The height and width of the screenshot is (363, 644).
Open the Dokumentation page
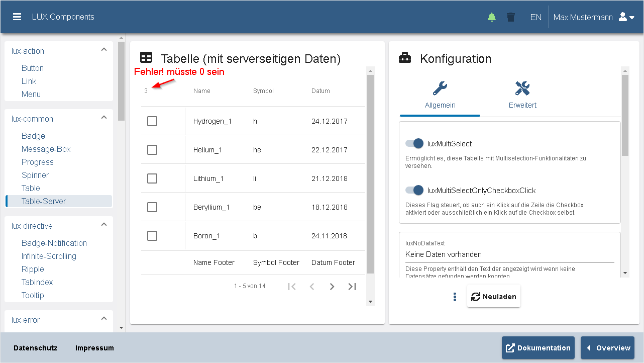point(538,347)
